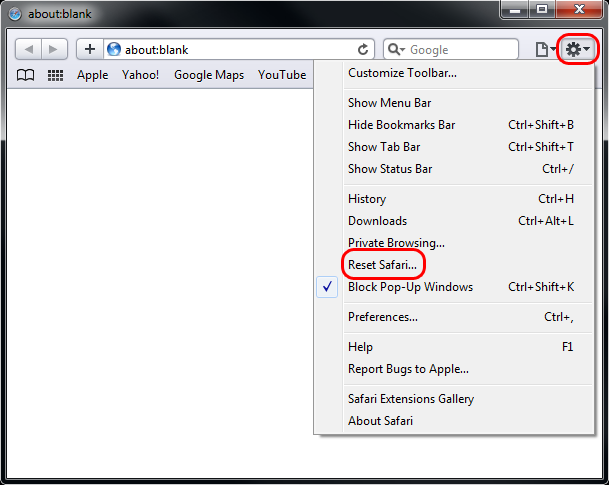Click the about:blank address field
Viewport: 609px width, 485px height.
click(239, 49)
